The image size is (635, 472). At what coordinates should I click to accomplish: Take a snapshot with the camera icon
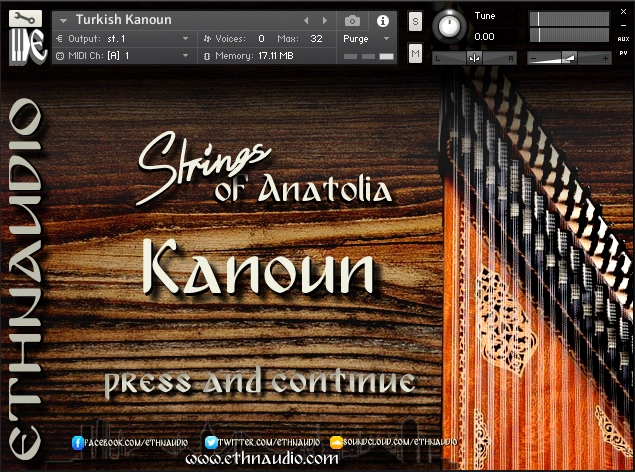[352, 21]
